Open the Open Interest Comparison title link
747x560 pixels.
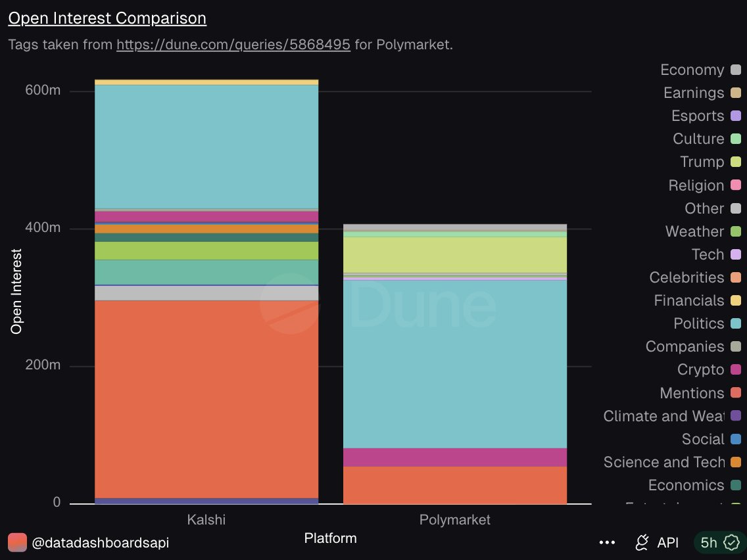(x=107, y=18)
